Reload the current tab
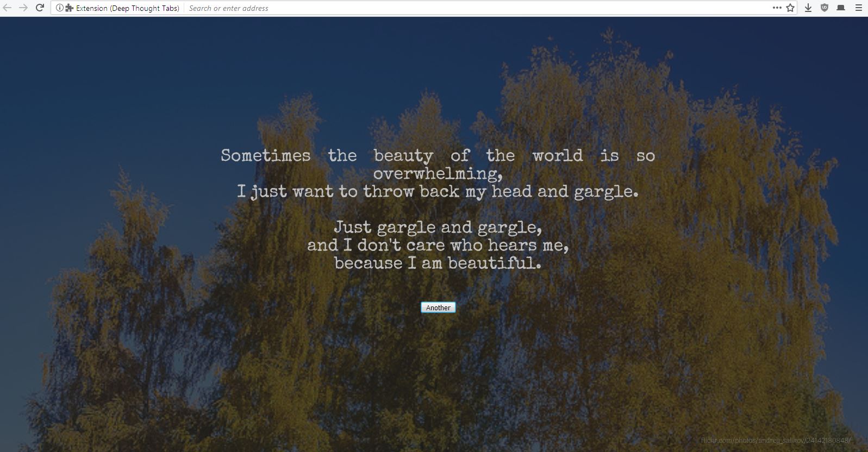Viewport: 868px width, 452px height. [x=40, y=8]
